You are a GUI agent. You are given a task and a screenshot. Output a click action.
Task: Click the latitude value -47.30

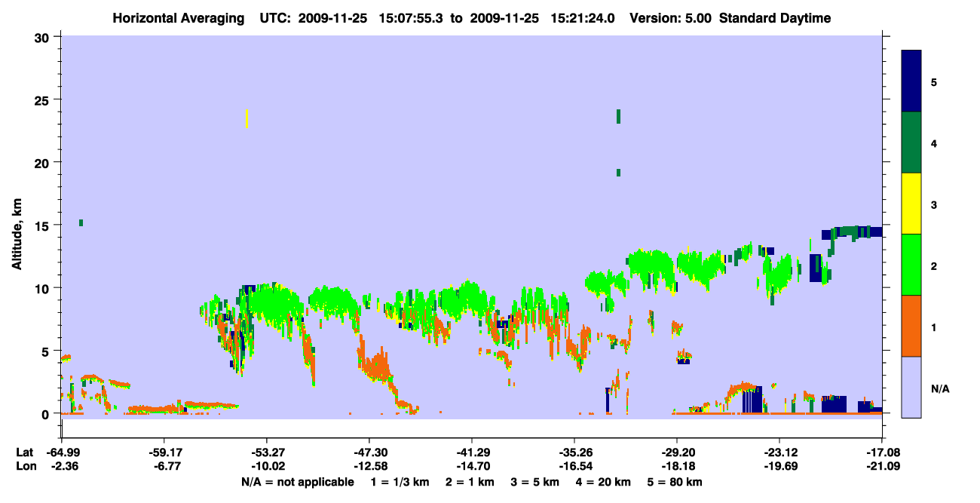pyautogui.click(x=369, y=452)
